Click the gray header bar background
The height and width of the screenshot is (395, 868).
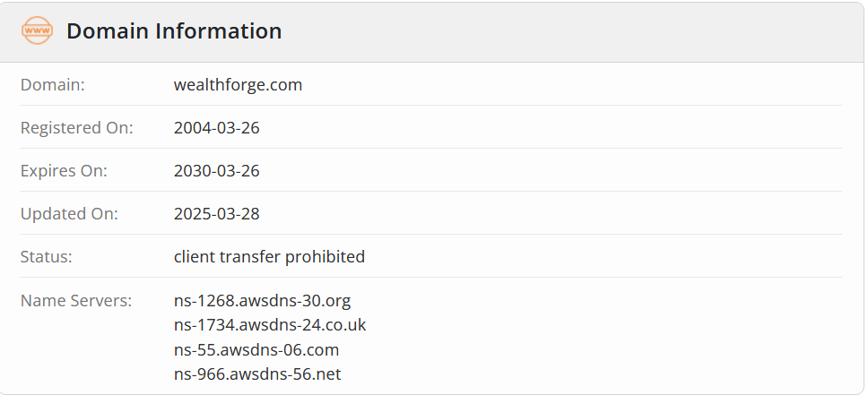553,31
